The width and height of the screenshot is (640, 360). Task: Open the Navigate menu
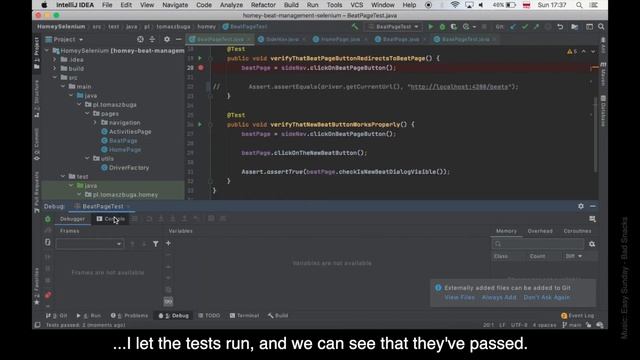[175, 5]
